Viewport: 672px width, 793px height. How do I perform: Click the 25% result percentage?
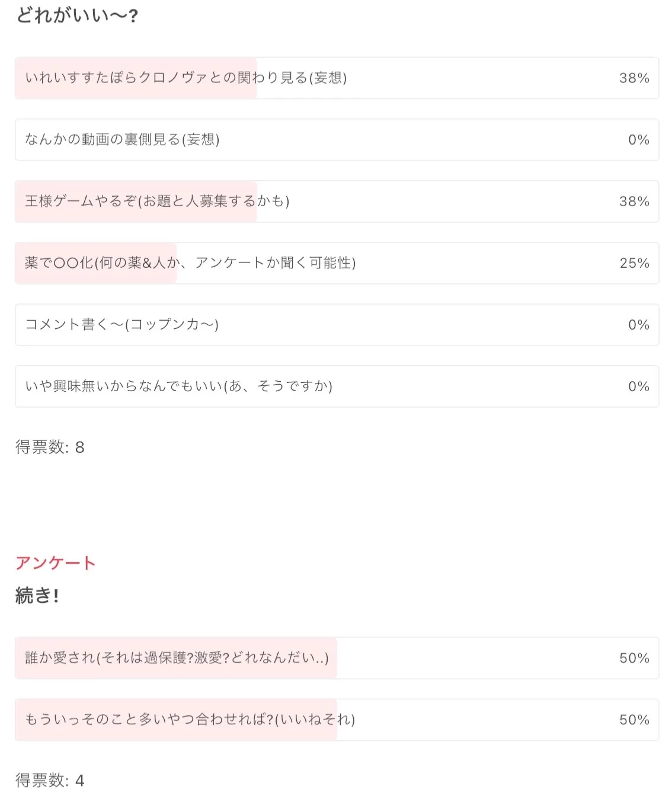tap(634, 263)
